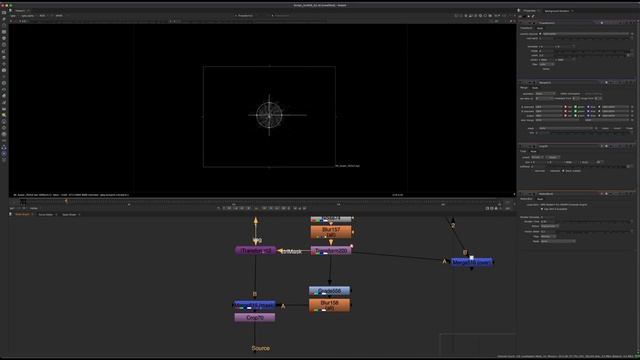Click the orange timeline playhead marker
Screen dimensions: 640x360
(x=66, y=201)
